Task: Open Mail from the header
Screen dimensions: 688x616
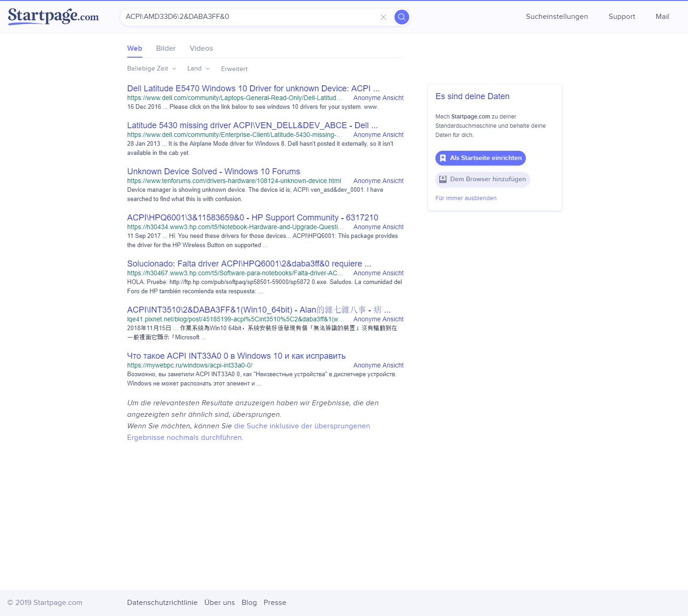Action: (x=662, y=17)
